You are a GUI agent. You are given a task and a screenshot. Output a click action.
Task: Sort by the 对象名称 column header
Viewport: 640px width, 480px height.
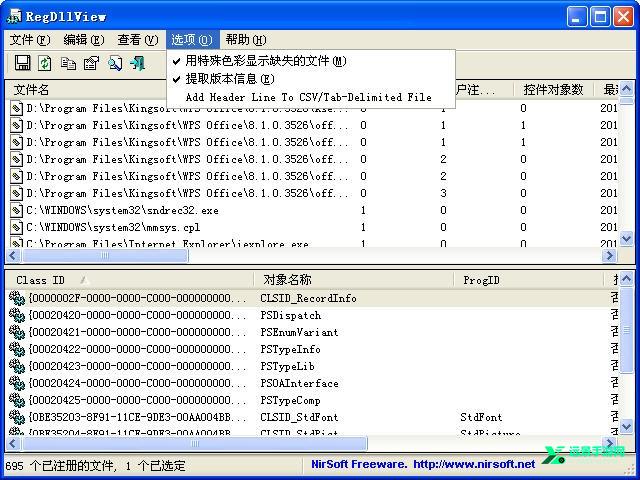(353, 280)
